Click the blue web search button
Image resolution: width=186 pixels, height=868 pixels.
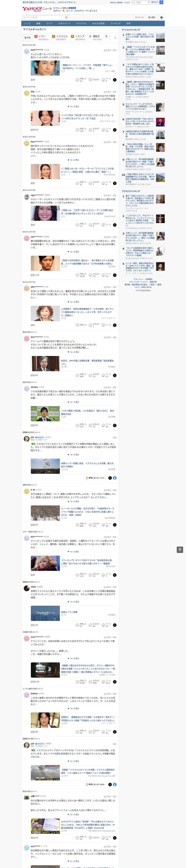(161, 2)
